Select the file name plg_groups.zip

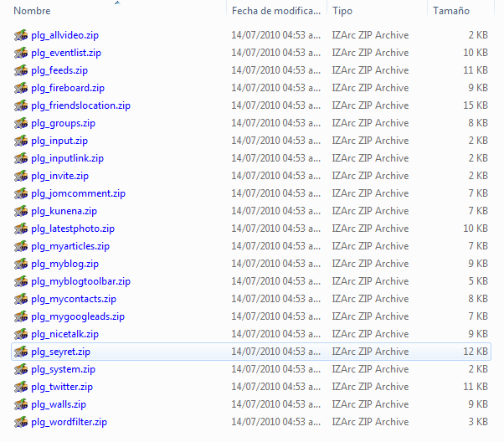point(64,123)
